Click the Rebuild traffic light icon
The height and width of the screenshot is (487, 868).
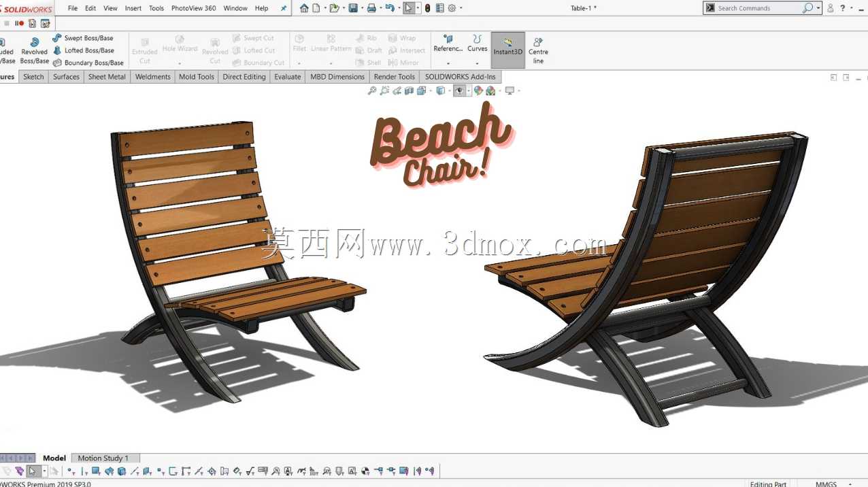pos(427,8)
